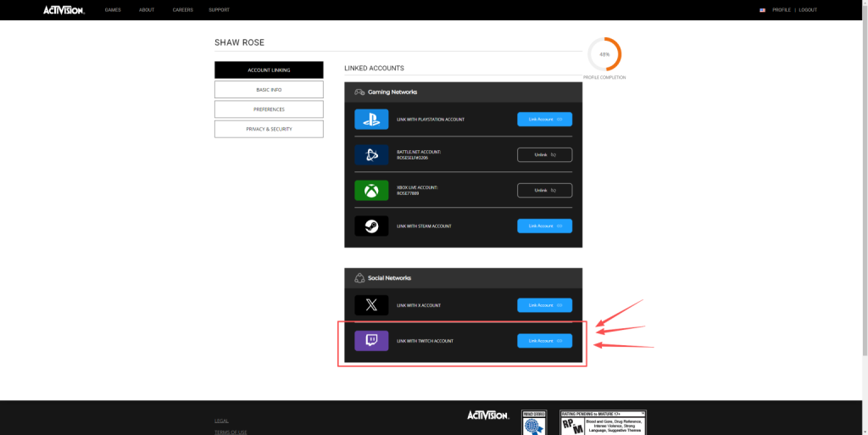Link the Twitch account
This screenshot has height=435, width=868.
pyautogui.click(x=544, y=341)
